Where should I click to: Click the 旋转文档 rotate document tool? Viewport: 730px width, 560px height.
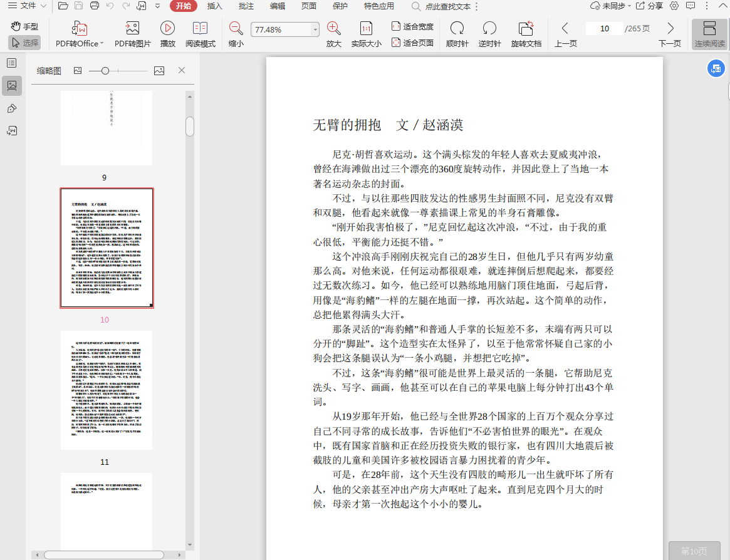pos(526,34)
